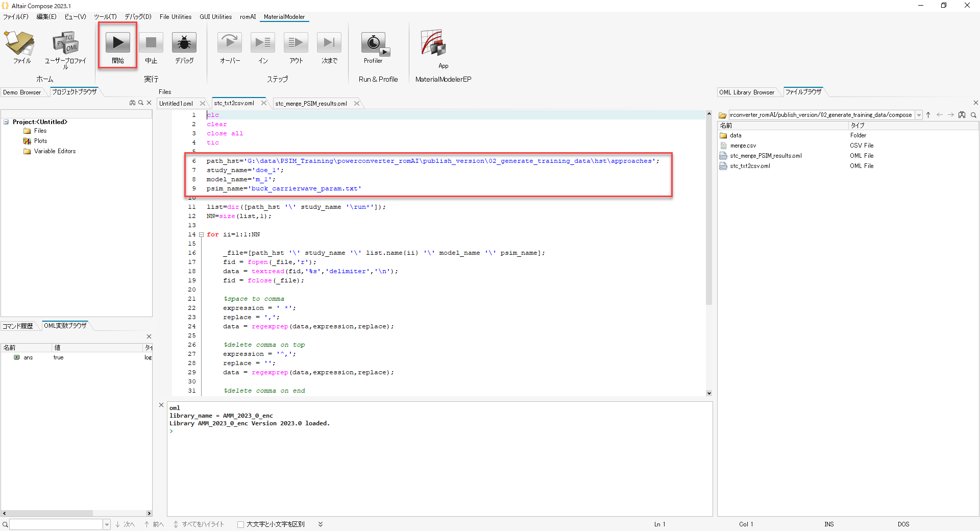Open the file browser path dropdown
This screenshot has height=531, width=980.
[x=919, y=115]
